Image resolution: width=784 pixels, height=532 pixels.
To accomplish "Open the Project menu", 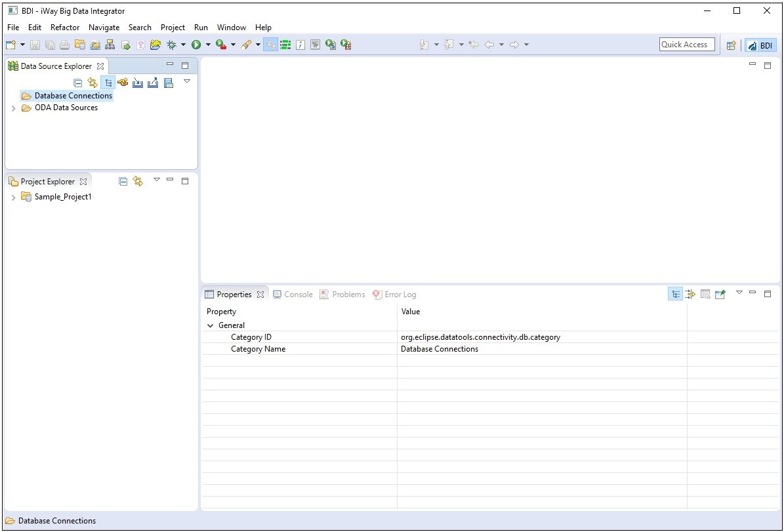I will (173, 28).
